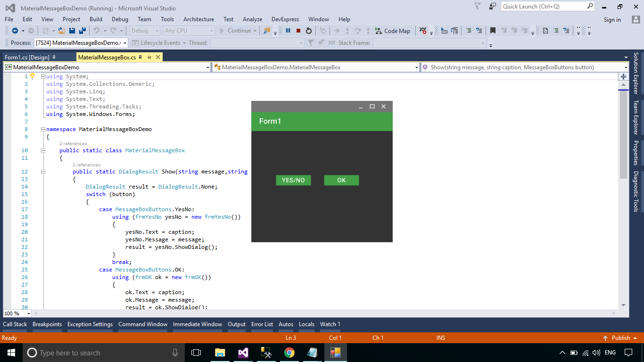This screenshot has height=362, width=644.
Task: Stop debugging using the red square icon
Action: point(298,30)
